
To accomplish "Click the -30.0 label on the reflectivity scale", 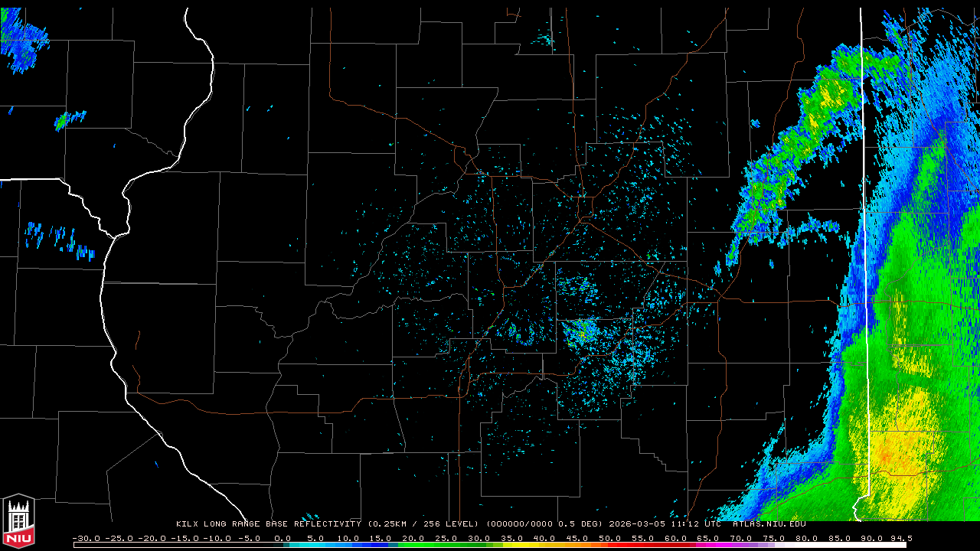I will tap(86, 538).
